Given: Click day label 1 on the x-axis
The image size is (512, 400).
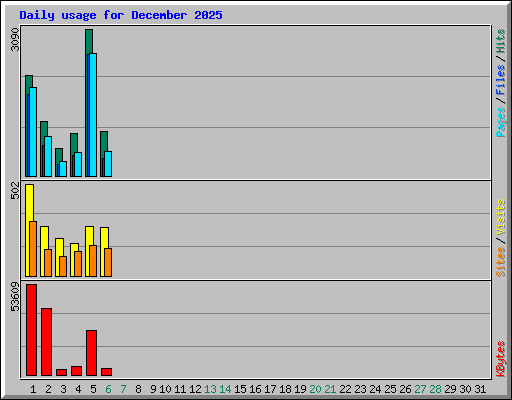Looking at the screenshot, I should coord(33,389).
